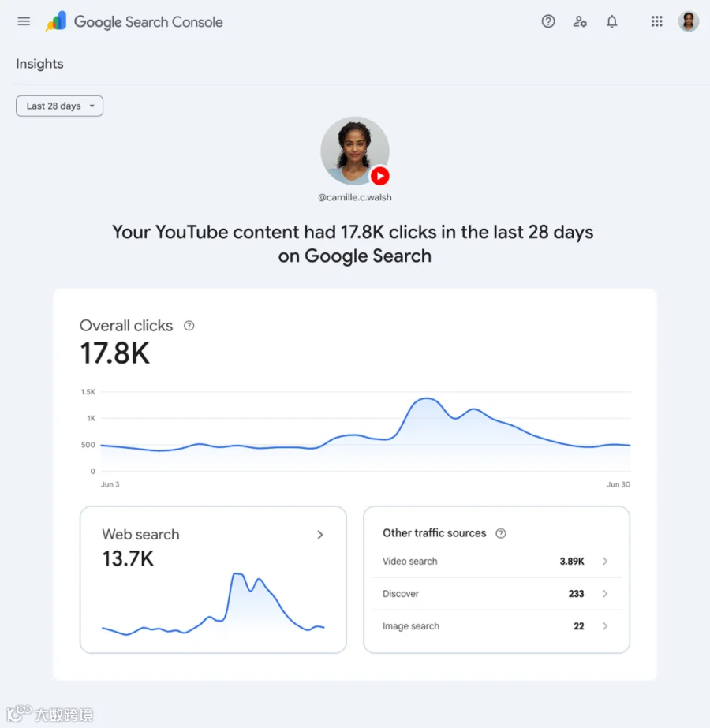Click the Overall clicks 17.8K value

point(114,353)
